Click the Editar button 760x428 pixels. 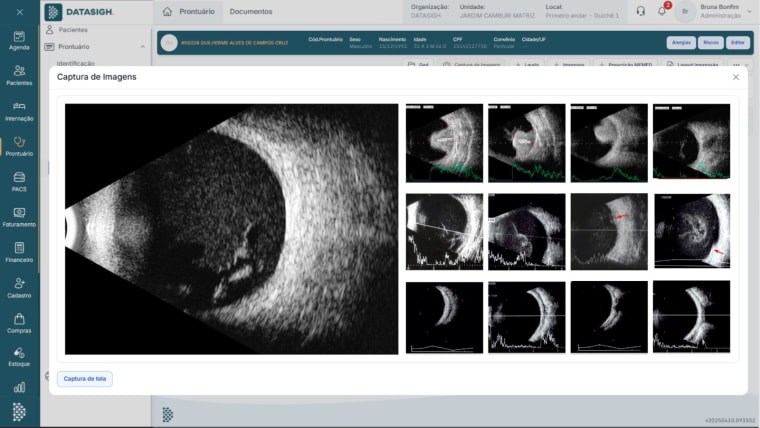pyautogui.click(x=738, y=43)
